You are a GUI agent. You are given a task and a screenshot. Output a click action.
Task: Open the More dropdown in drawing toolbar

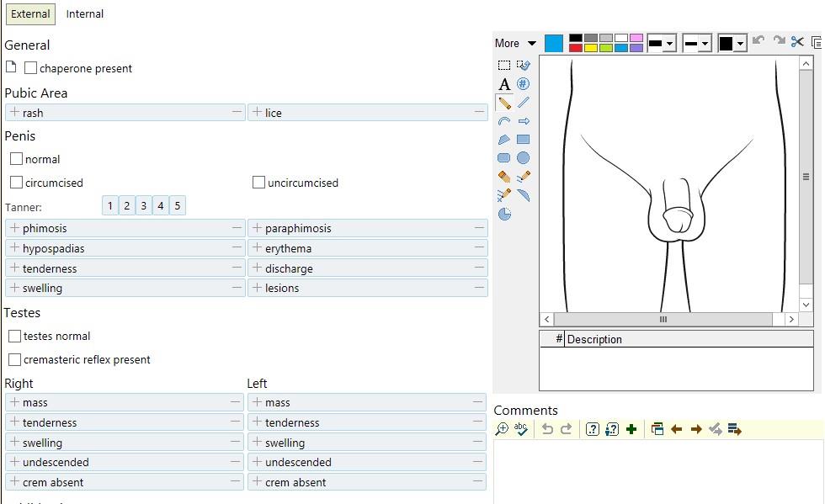pyautogui.click(x=515, y=43)
